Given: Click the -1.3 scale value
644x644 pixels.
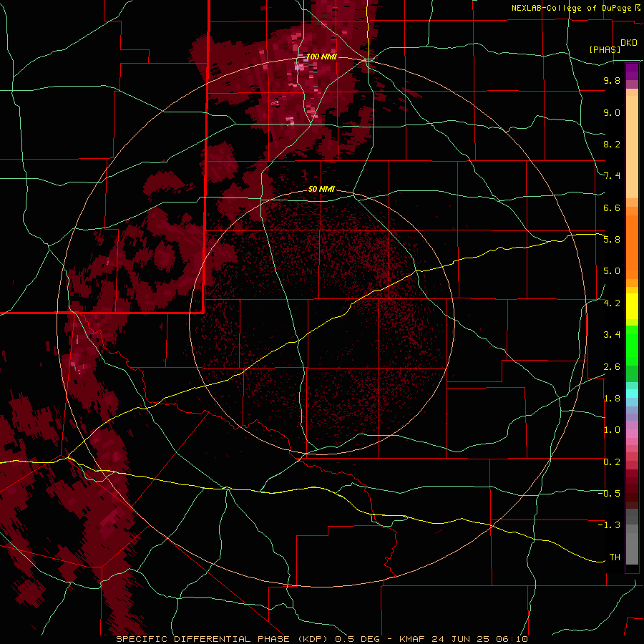Looking at the screenshot, I should click(x=609, y=525).
